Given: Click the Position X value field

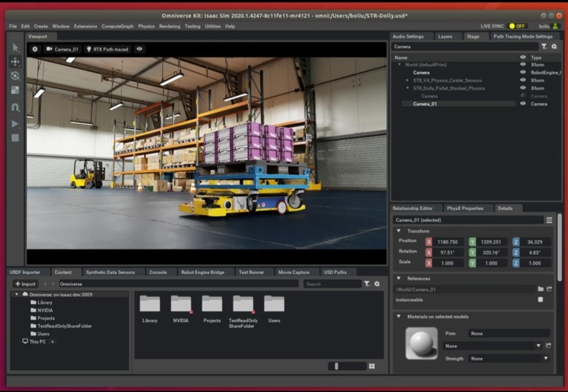Looking at the screenshot, I should tap(447, 242).
